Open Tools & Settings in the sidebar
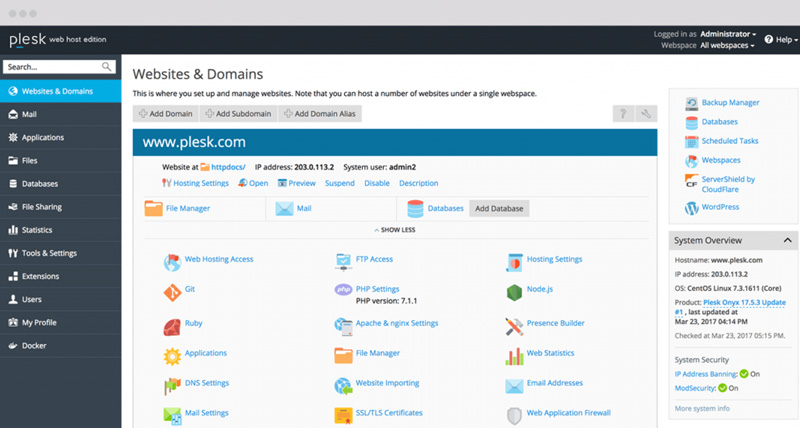 61,253
